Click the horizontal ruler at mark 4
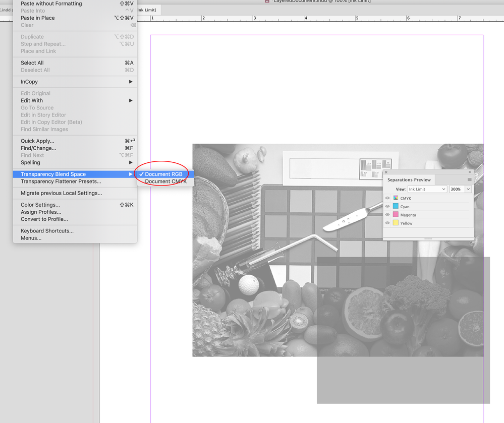 (305, 18)
